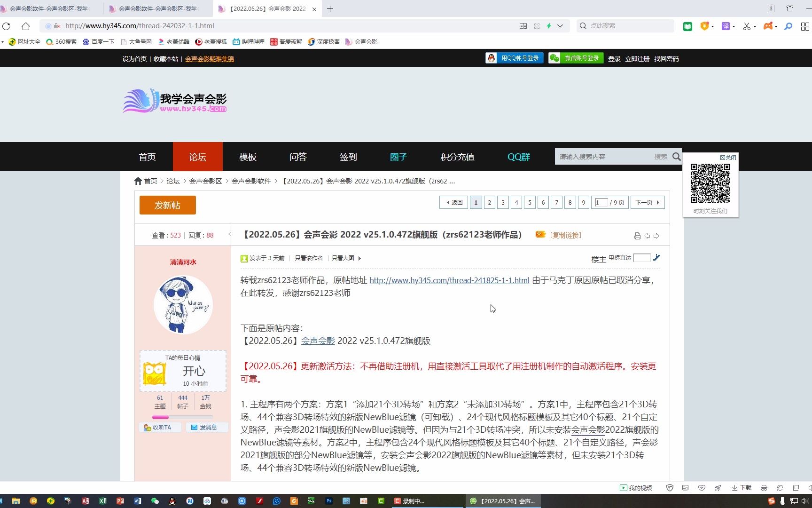Click 立即注册 in the top bar
The image size is (812, 508).
click(637, 59)
